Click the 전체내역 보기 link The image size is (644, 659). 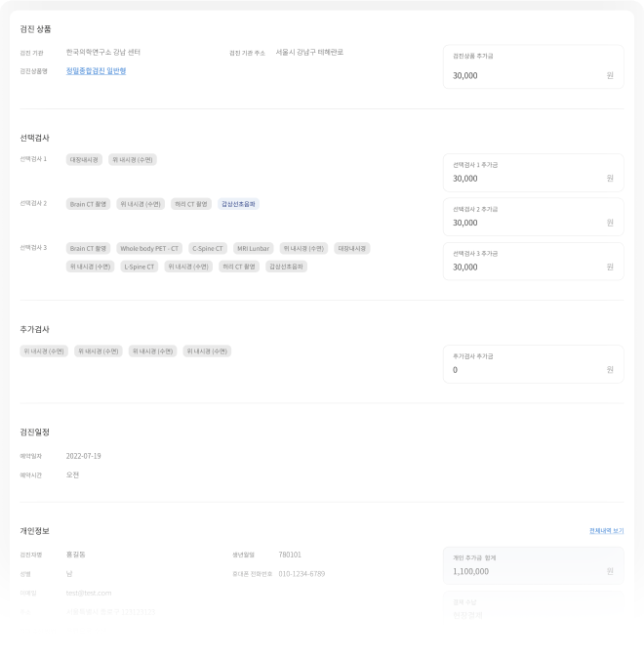(606, 531)
